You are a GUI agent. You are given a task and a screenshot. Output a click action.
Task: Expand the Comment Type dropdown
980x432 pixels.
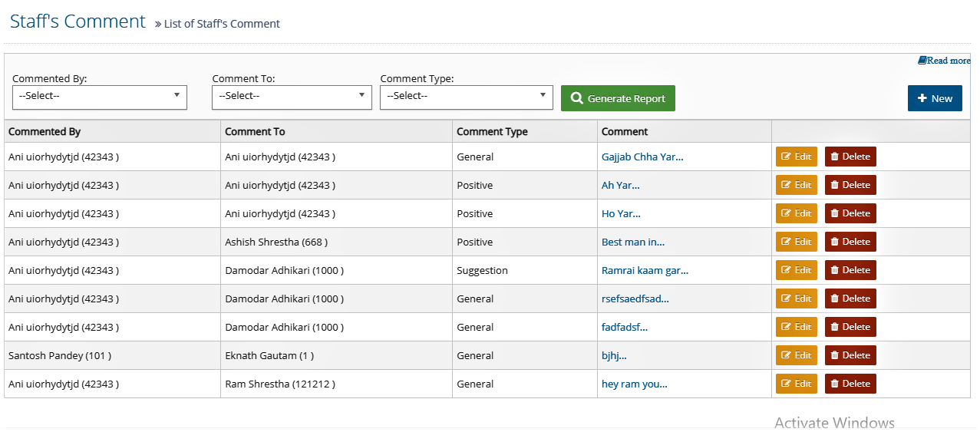click(467, 97)
